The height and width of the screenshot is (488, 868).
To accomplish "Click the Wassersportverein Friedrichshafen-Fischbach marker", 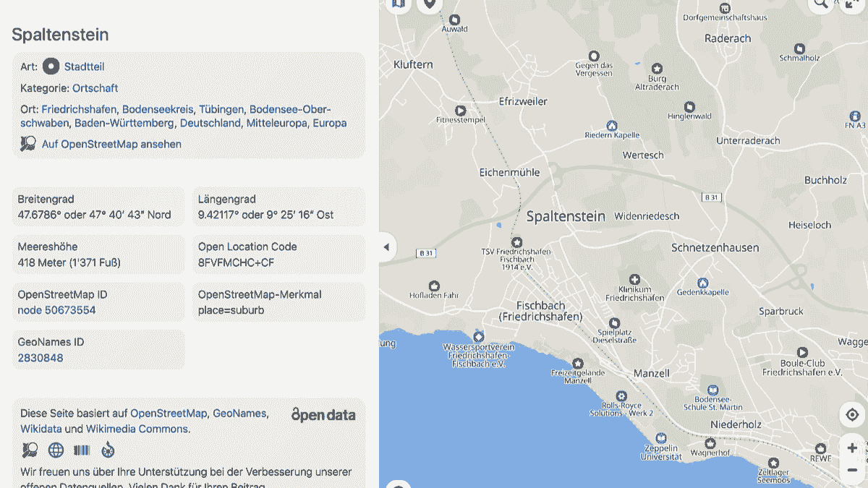I will click(x=478, y=337).
